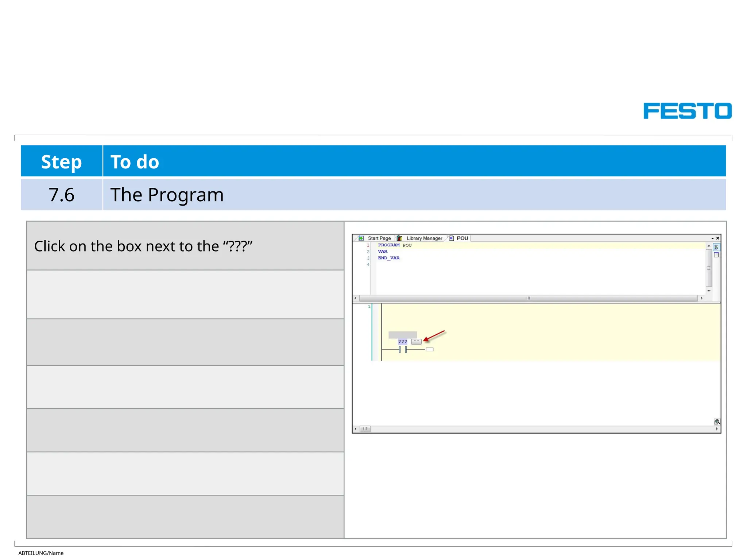Click the declaration horizontal scrollbar thumb
Viewport: 747px width, 560px height.
[528, 298]
